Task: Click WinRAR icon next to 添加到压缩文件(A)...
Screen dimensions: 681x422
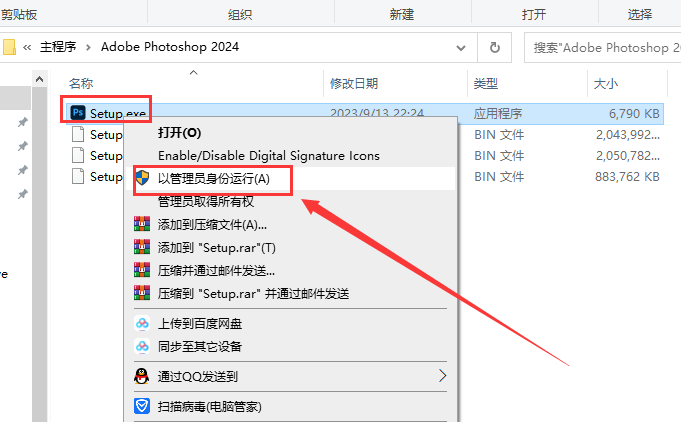Action: point(142,224)
